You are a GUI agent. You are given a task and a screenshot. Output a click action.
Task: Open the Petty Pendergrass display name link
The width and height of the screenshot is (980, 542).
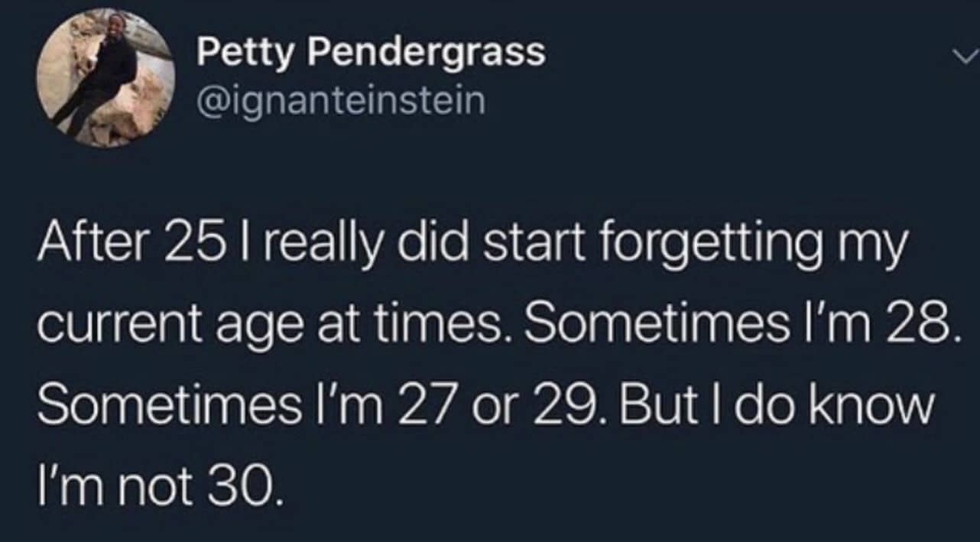point(371,53)
